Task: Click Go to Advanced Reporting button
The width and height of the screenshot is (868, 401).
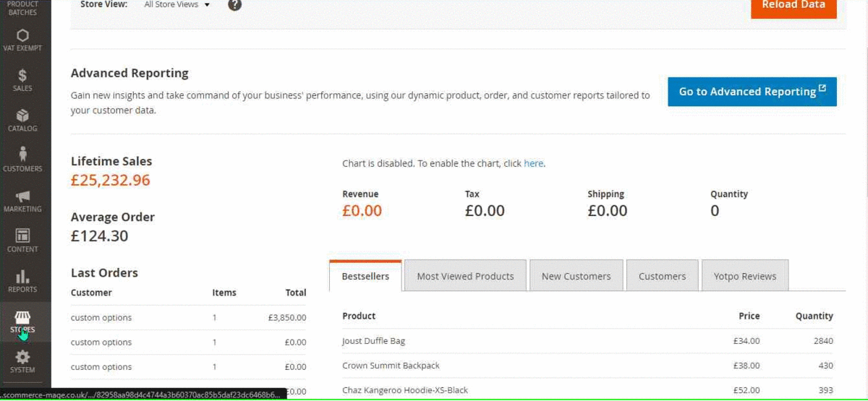Action: pos(752,92)
